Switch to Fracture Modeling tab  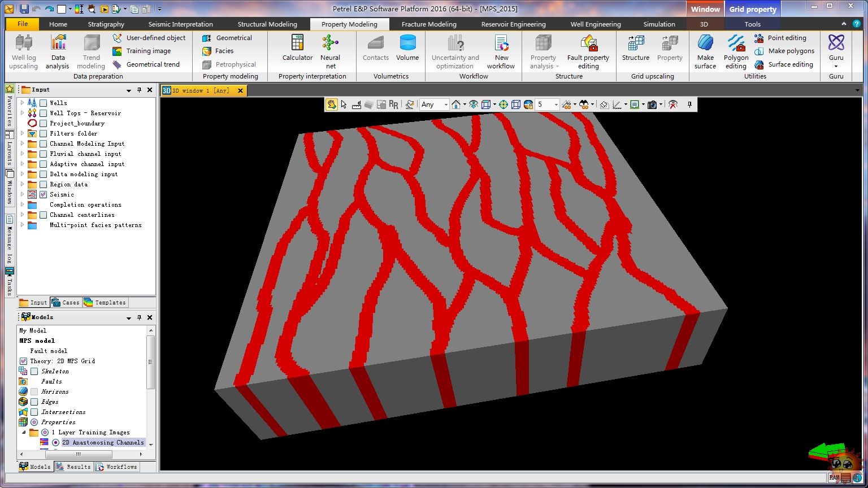429,24
